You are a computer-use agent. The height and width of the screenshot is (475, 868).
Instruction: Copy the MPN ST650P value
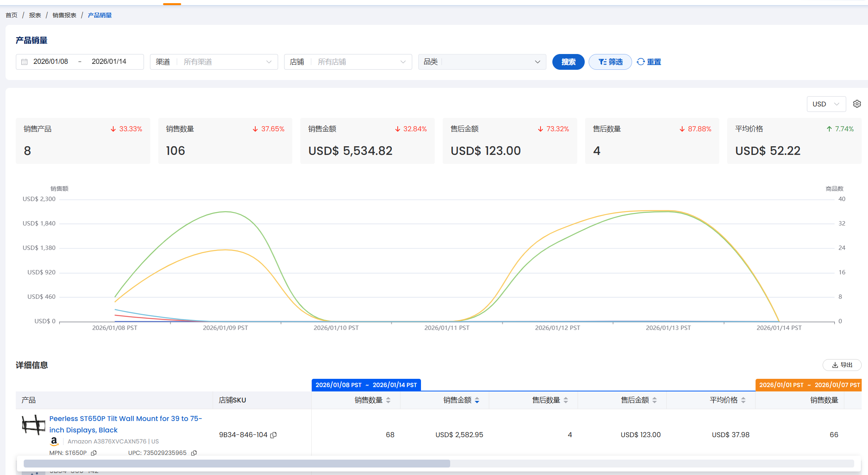click(94, 453)
